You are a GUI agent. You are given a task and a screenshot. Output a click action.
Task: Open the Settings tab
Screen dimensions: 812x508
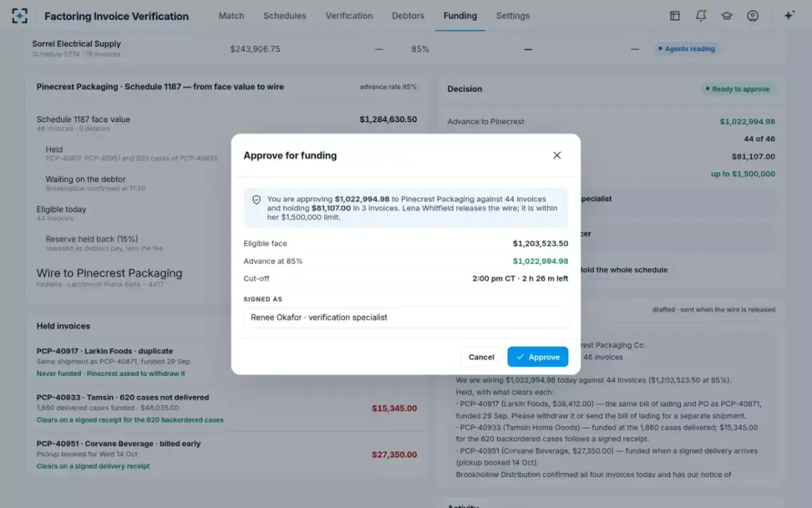[x=513, y=16]
